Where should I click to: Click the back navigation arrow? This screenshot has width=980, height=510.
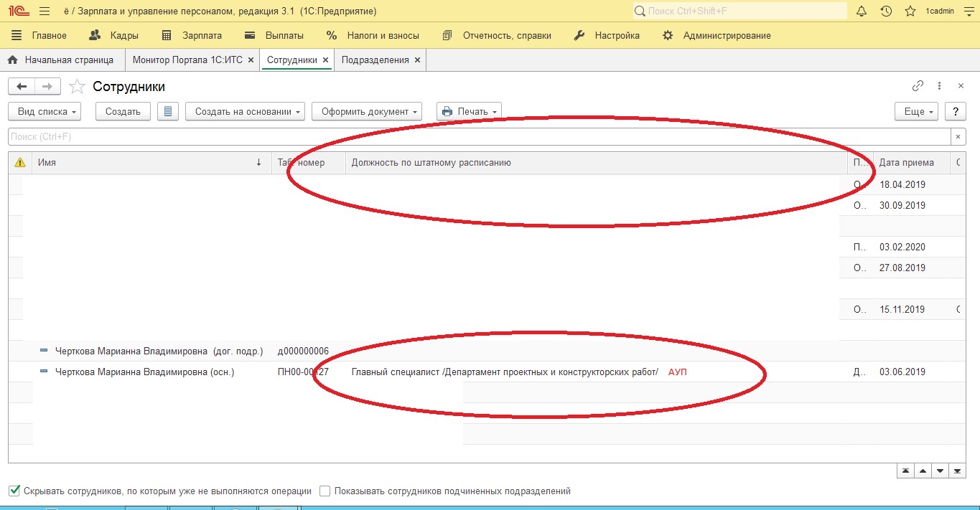(22, 87)
